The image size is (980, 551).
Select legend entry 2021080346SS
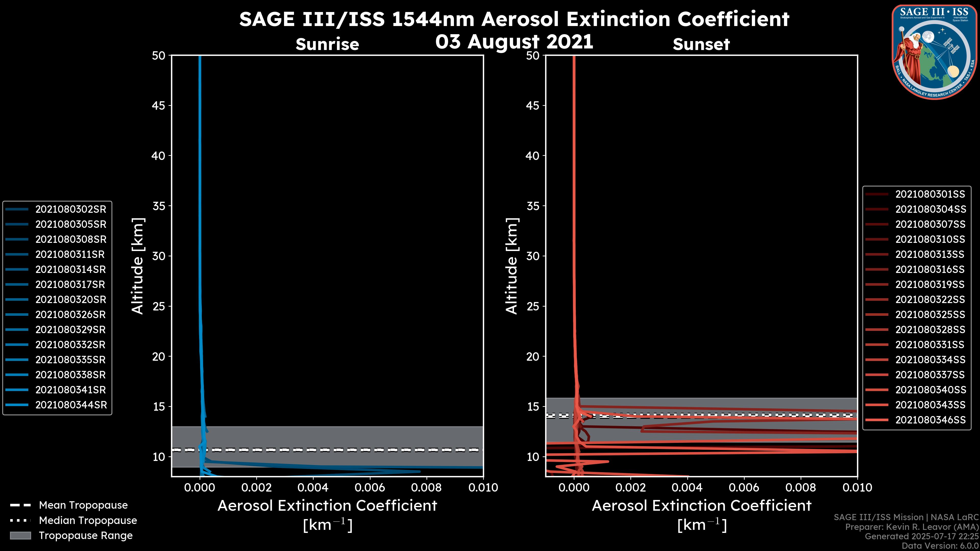click(x=930, y=420)
